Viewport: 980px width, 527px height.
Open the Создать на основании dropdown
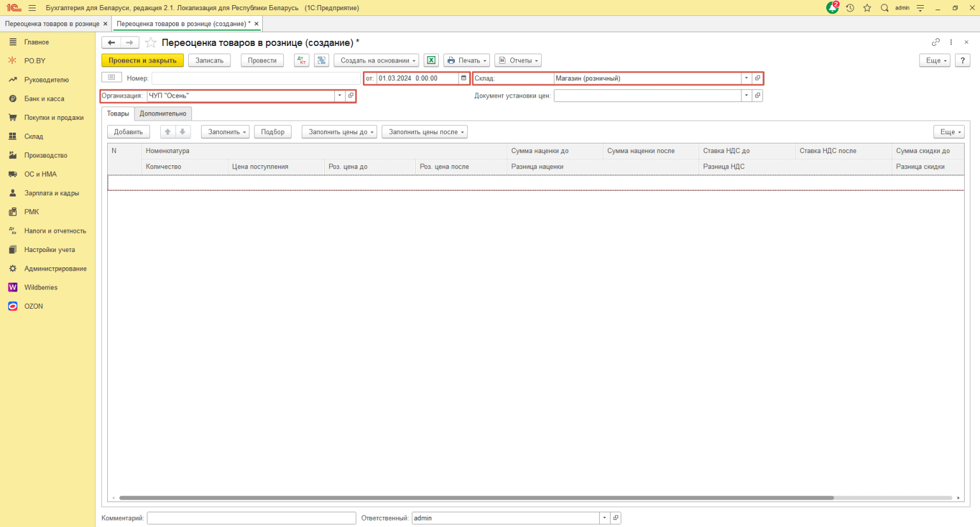coord(376,61)
